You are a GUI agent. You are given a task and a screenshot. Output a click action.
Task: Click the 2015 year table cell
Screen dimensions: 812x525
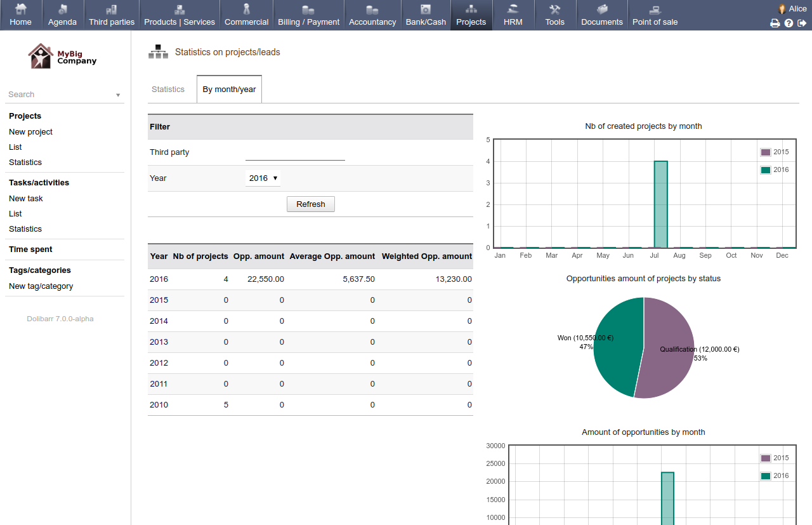pyautogui.click(x=159, y=300)
